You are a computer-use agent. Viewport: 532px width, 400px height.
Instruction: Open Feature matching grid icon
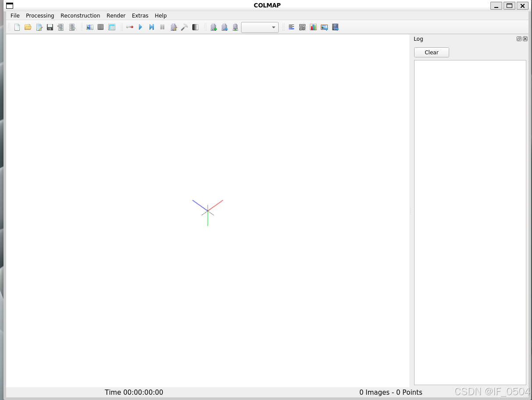tap(101, 27)
